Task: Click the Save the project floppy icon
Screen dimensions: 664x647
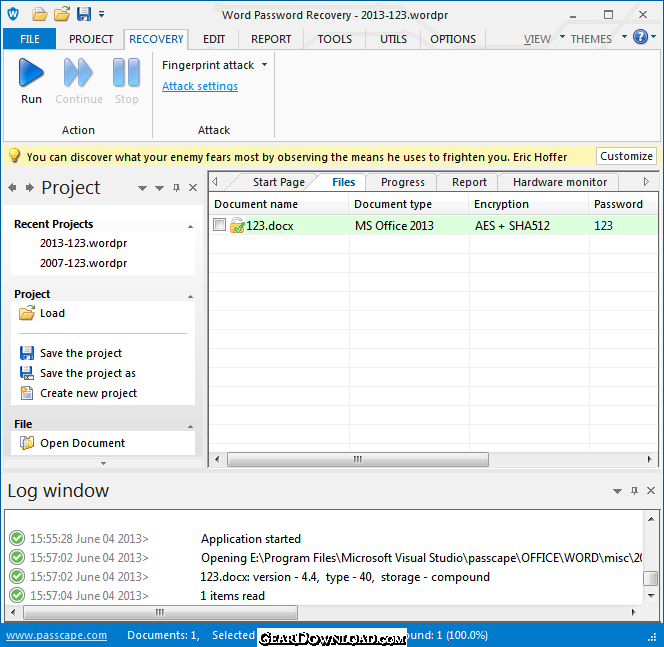Action: click(27, 353)
